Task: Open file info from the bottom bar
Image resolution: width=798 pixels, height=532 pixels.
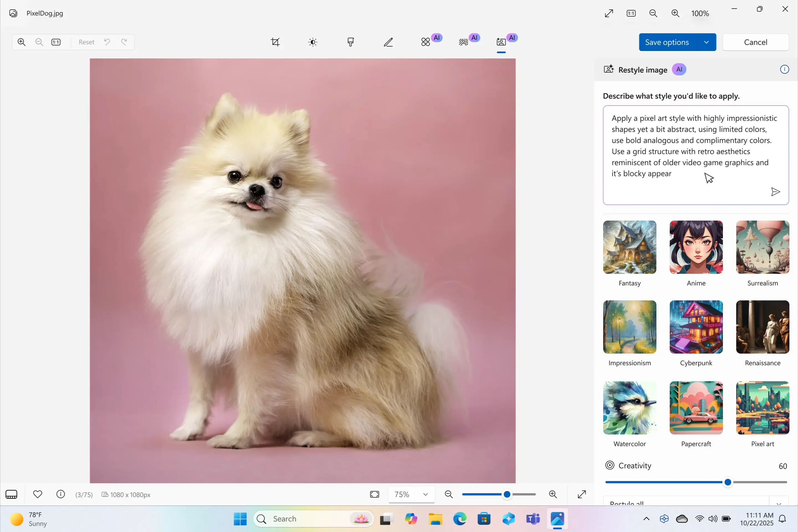Action: (61, 494)
